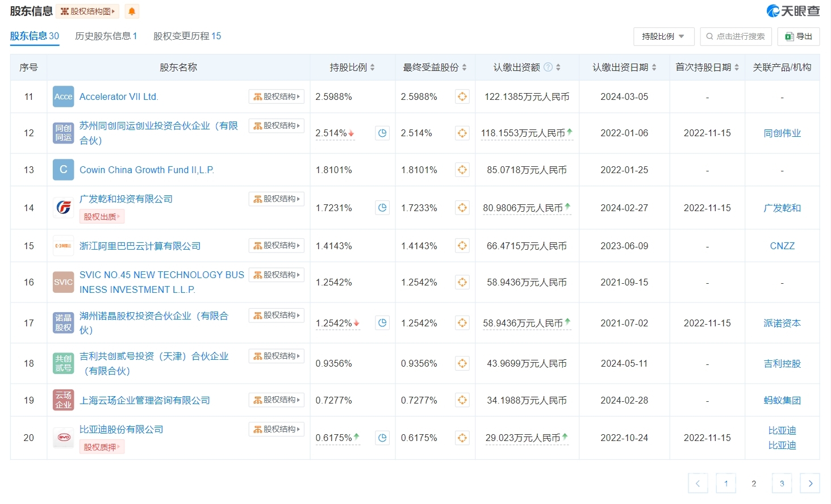Click the 股权出质 tag
831x504 pixels.
(x=102, y=216)
